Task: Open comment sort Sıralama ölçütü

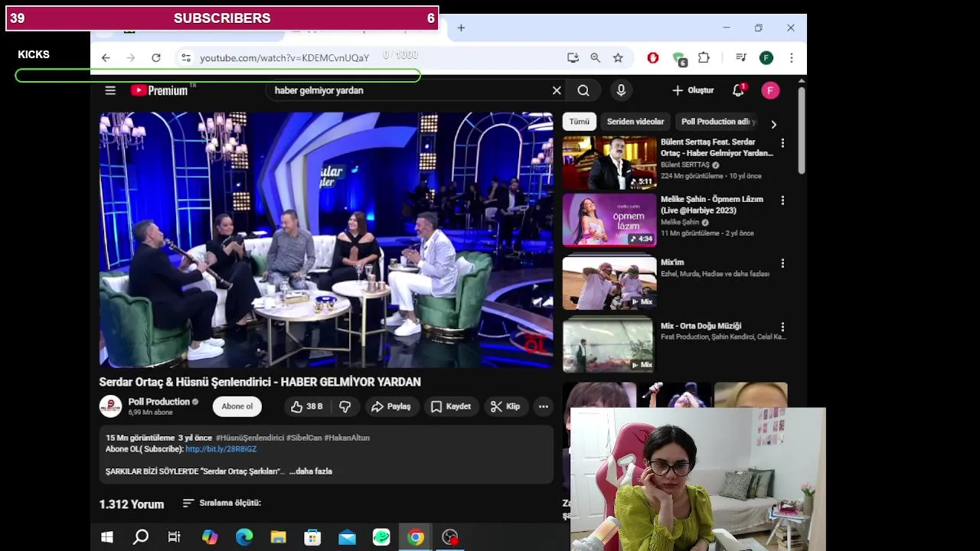Action: (222, 503)
